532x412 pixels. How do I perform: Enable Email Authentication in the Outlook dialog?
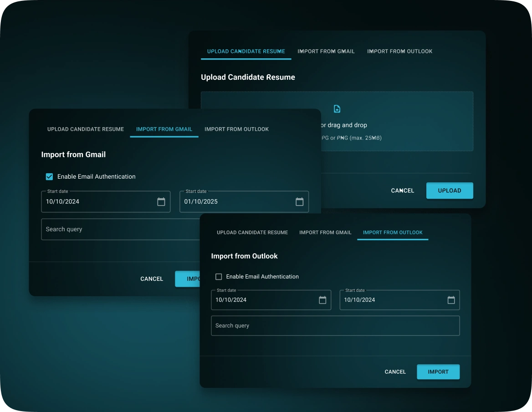click(x=219, y=277)
